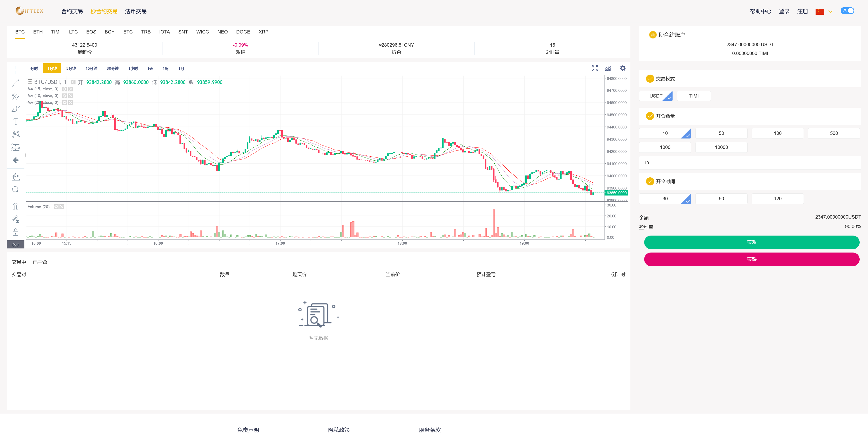
Task: Select the text annotation tool
Action: tap(16, 122)
